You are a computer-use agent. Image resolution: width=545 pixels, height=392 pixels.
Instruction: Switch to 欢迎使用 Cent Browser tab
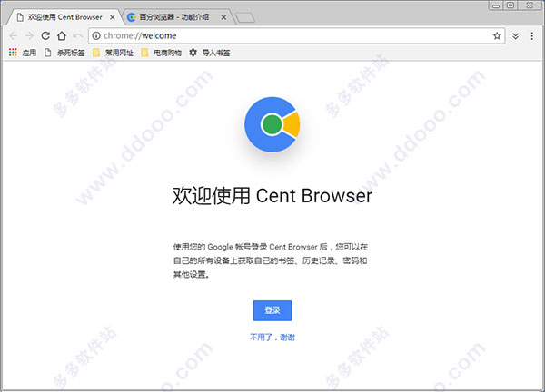coord(65,17)
